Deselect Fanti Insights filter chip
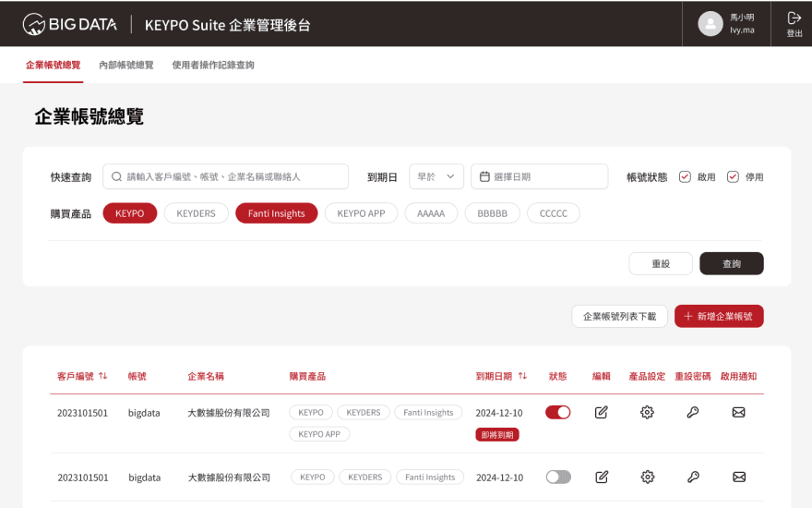This screenshot has width=812, height=508. 276,213
